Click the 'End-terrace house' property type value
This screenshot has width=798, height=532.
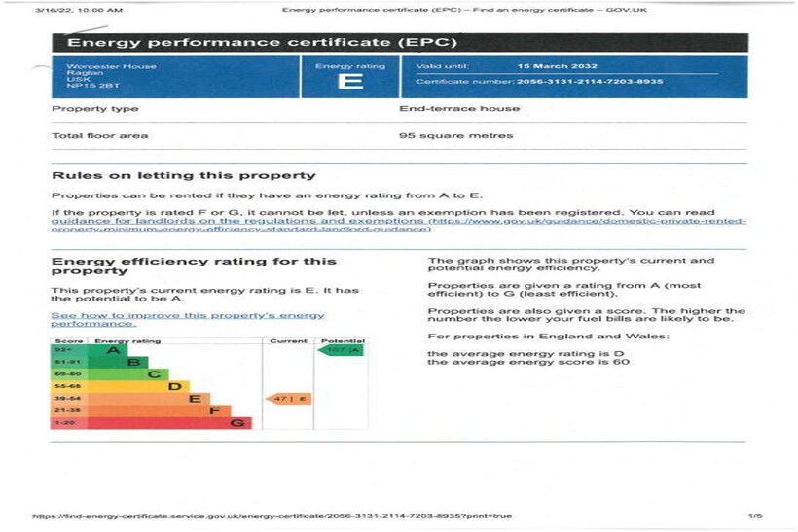click(x=459, y=109)
